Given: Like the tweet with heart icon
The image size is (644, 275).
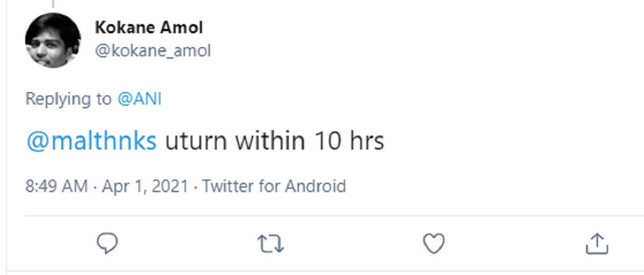Looking at the screenshot, I should (434, 244).
